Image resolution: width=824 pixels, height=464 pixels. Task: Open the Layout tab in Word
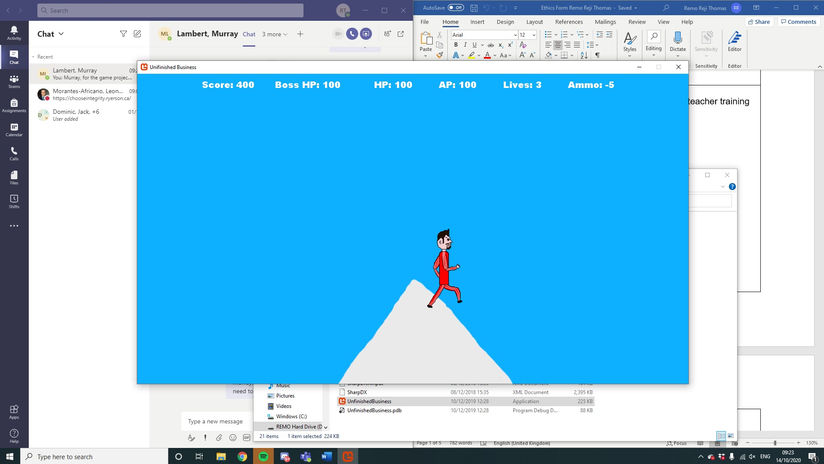534,22
